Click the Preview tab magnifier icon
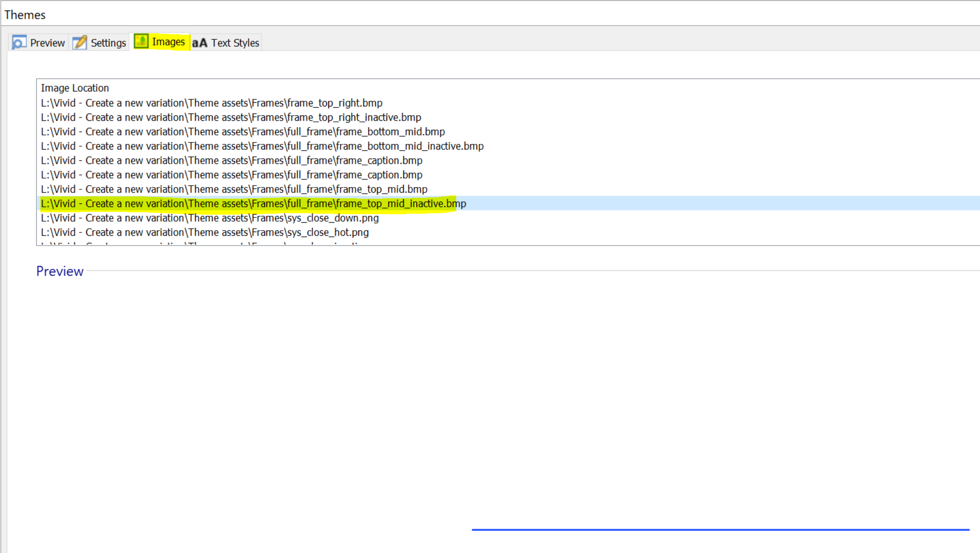This screenshot has height=553, width=980. [19, 43]
